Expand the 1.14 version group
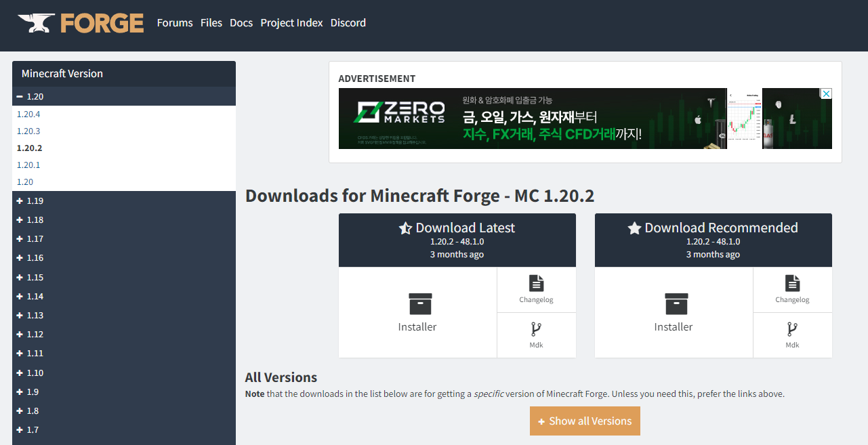 pos(124,297)
